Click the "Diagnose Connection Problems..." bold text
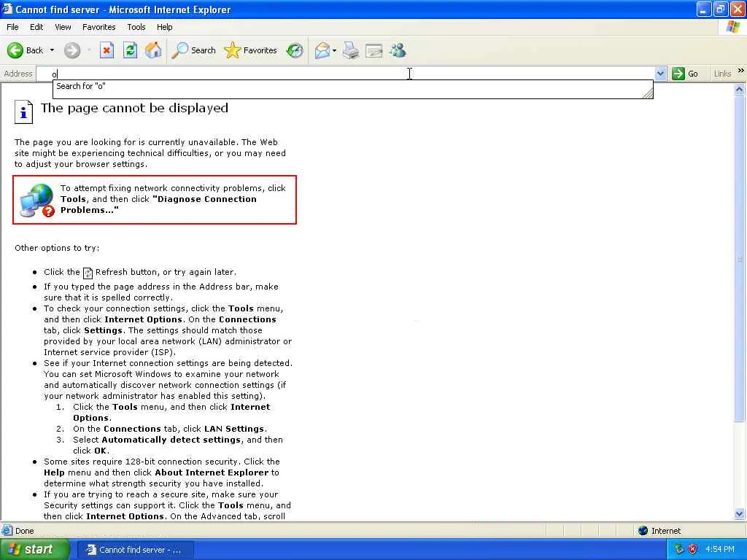Image resolution: width=747 pixels, height=560 pixels. [158, 204]
